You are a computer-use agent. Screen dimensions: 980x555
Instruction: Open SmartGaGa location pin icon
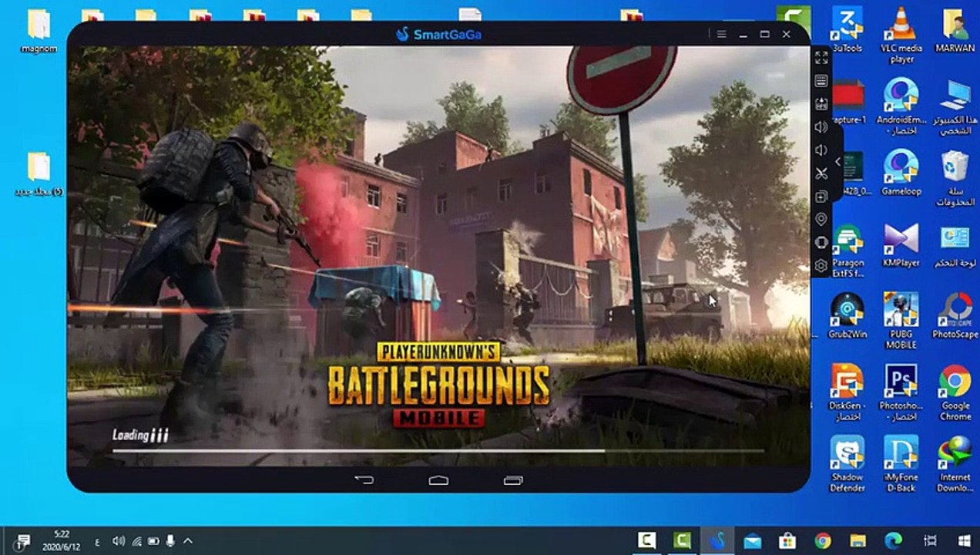point(821,220)
